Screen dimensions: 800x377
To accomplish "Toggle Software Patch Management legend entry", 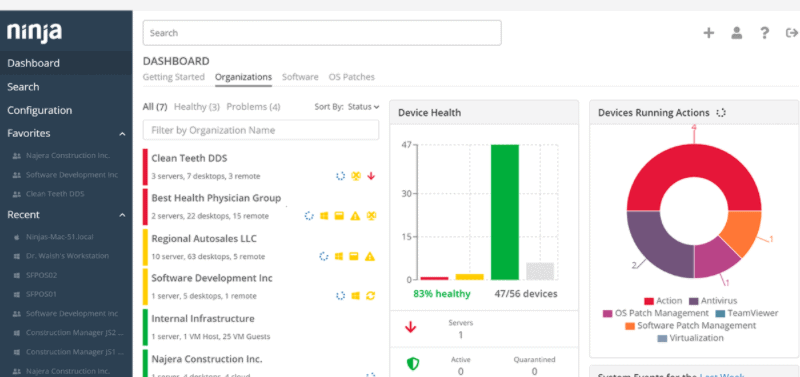I will tap(690, 325).
